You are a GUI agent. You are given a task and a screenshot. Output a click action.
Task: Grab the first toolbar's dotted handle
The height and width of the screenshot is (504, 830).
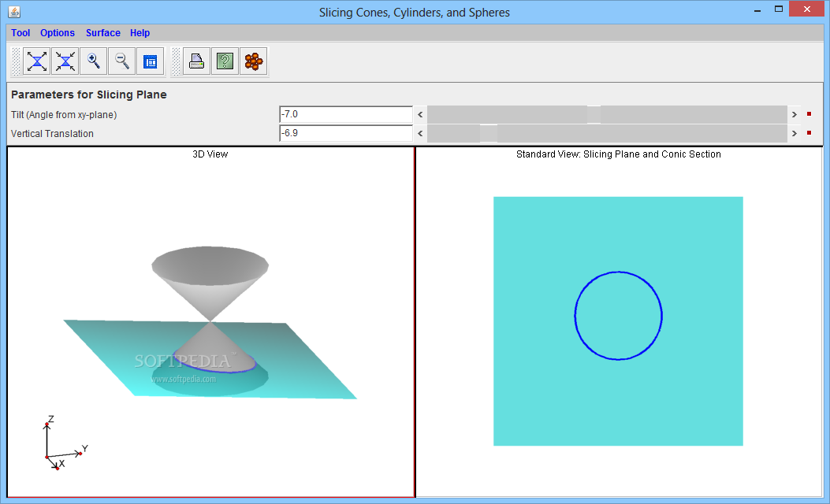click(x=16, y=61)
